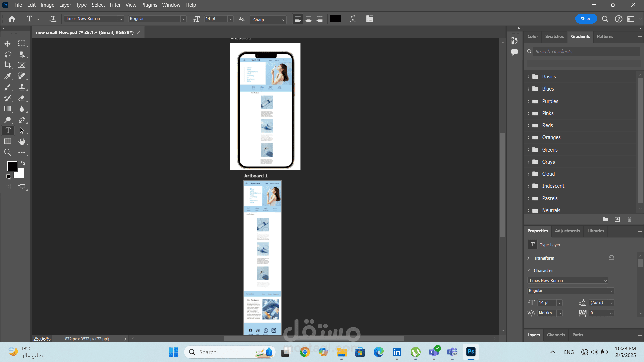Screen dimensions: 644x362
Task: Open the Filter menu
Action: click(x=115, y=5)
